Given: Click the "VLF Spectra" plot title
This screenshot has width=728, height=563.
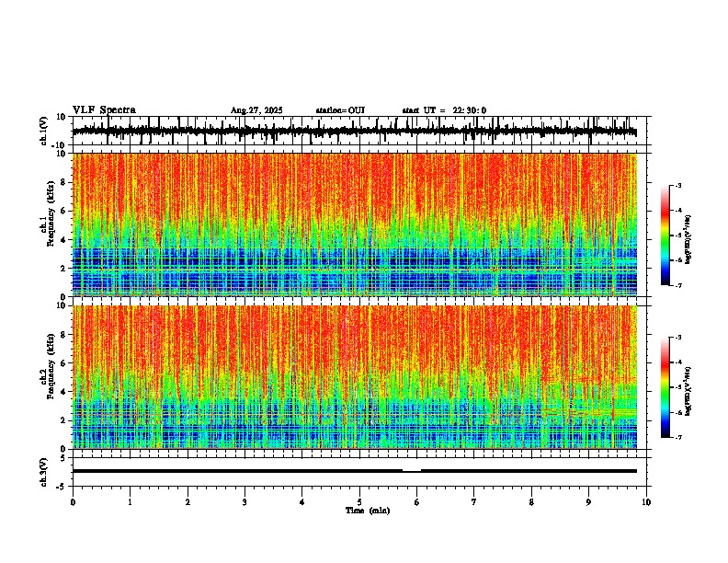Looking at the screenshot, I should point(104,110).
